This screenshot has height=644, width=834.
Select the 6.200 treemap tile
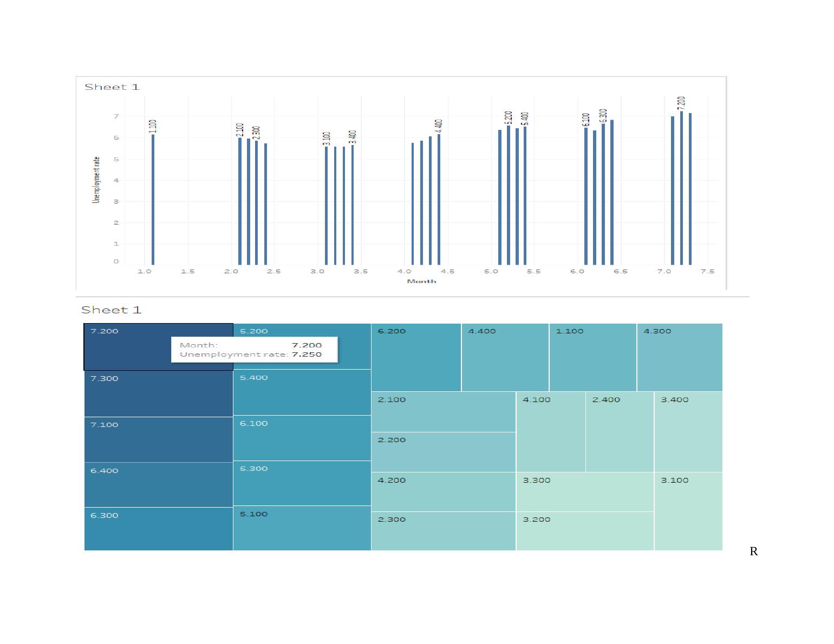tap(416, 358)
